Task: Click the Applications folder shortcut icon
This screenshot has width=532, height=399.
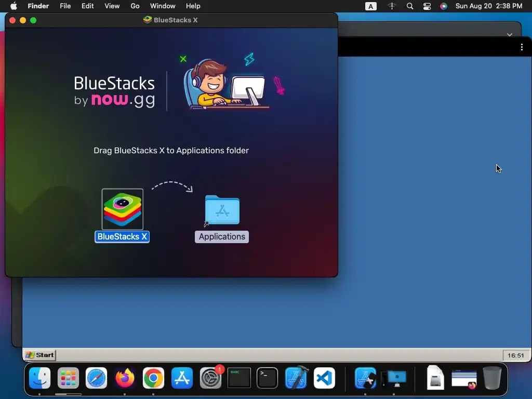Action: click(222, 210)
